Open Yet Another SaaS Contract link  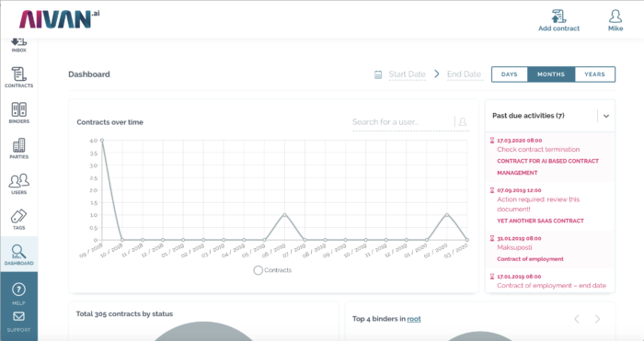(x=540, y=221)
